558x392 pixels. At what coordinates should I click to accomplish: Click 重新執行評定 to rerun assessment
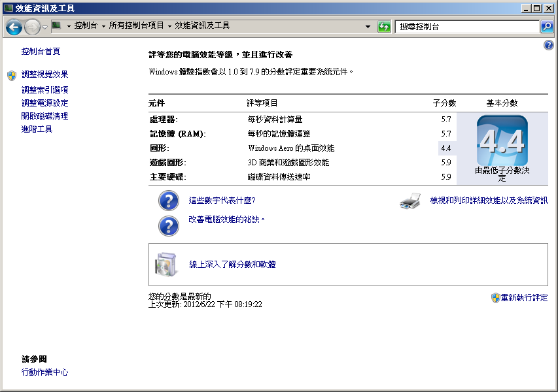click(x=524, y=298)
